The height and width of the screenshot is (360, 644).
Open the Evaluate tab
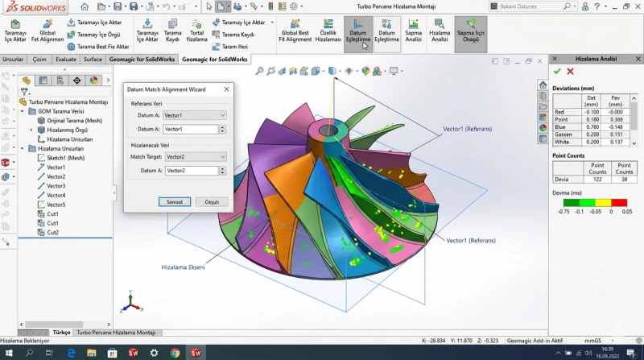[x=66, y=59]
